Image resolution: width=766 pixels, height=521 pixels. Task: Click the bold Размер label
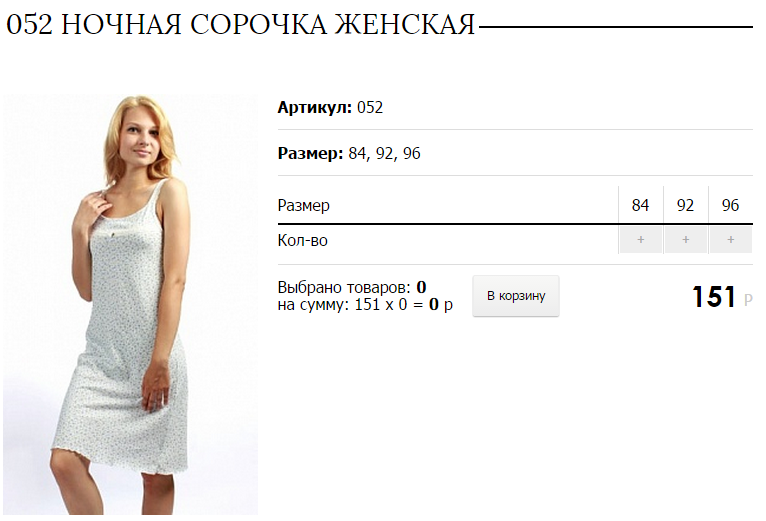pos(311,153)
